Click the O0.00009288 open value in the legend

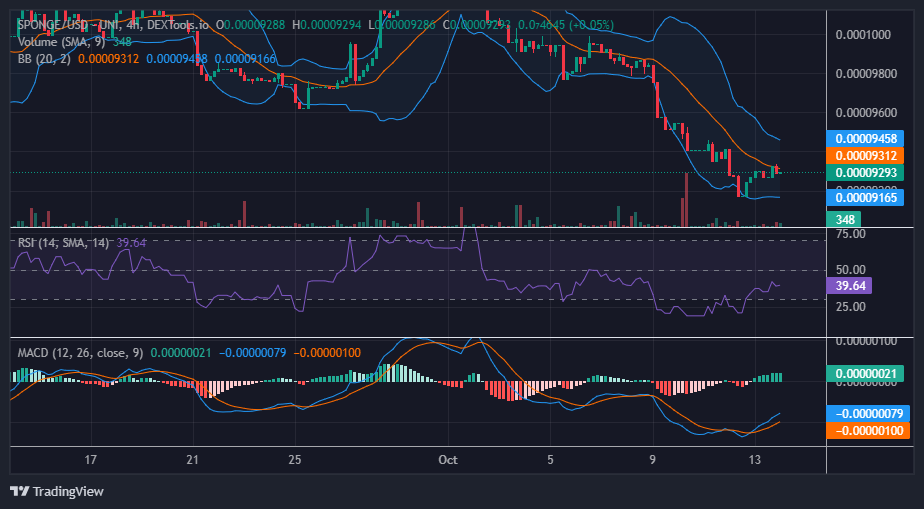pyautogui.click(x=250, y=25)
